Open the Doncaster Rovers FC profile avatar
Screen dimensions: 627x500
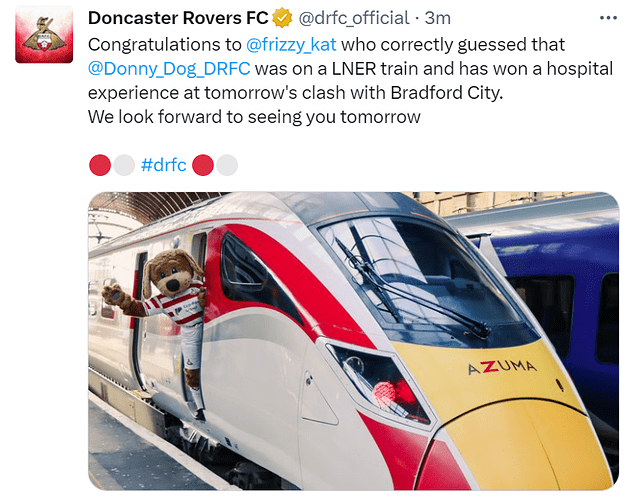click(x=44, y=35)
